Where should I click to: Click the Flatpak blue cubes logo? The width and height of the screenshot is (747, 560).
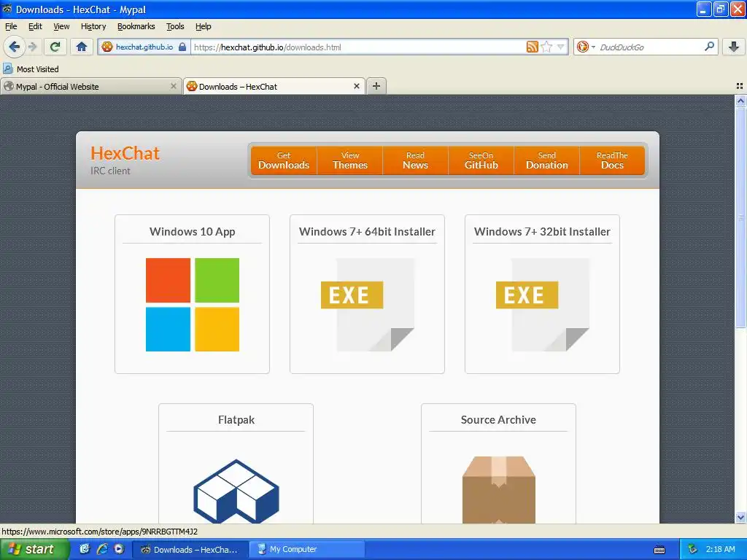coord(236,491)
